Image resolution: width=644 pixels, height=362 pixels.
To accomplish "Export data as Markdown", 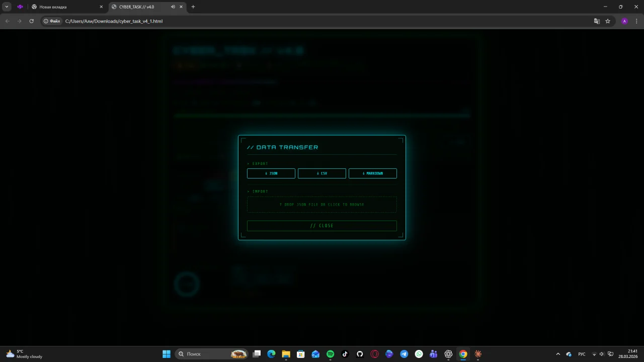I will [x=372, y=173].
